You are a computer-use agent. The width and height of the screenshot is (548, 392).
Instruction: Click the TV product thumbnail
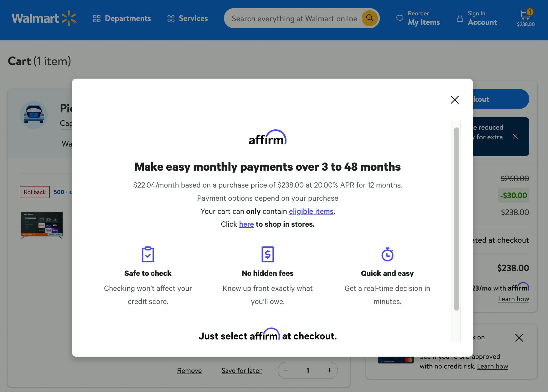point(41,225)
